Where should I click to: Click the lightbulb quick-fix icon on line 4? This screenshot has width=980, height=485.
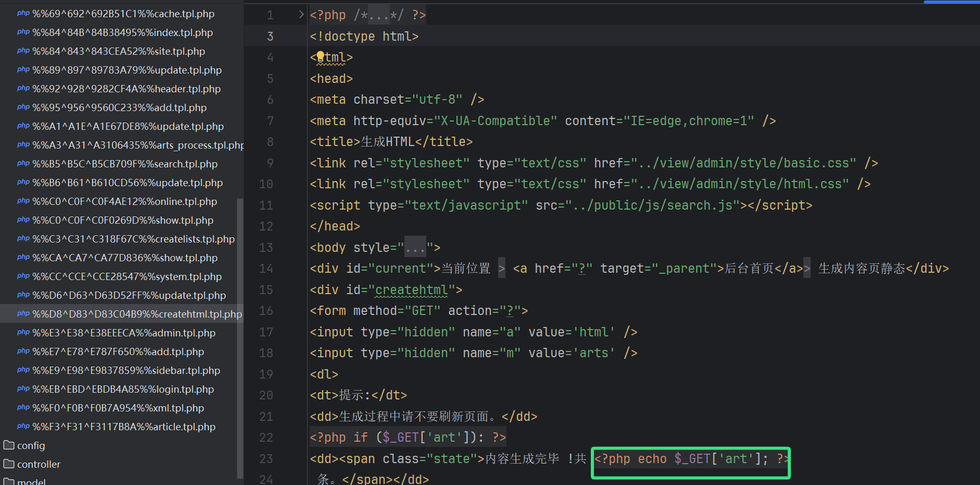(x=320, y=56)
